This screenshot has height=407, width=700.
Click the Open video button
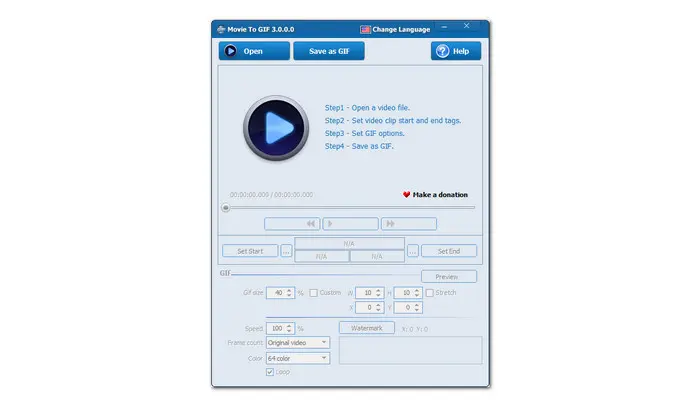(254, 51)
